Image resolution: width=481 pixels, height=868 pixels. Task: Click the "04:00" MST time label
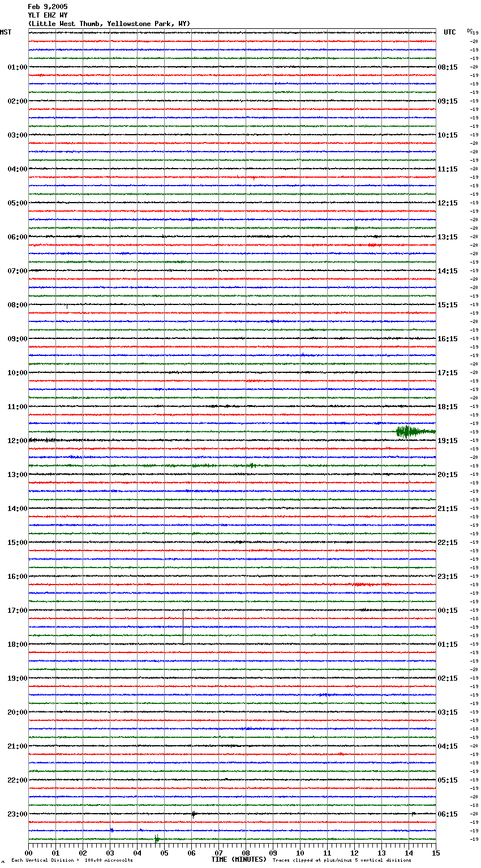point(18,169)
